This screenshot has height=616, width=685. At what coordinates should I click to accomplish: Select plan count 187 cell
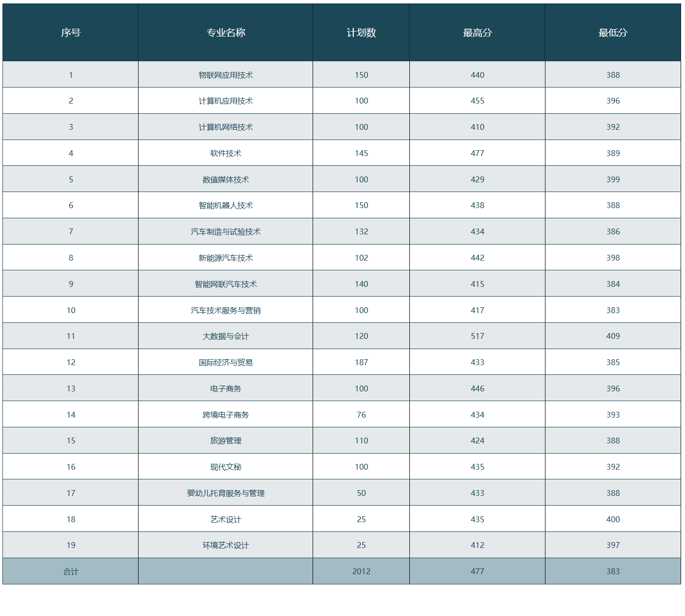click(361, 362)
